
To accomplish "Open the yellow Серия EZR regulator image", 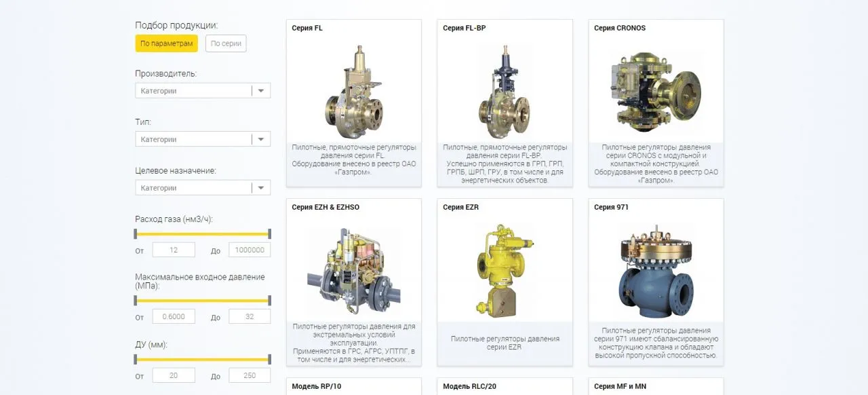I will click(x=505, y=271).
